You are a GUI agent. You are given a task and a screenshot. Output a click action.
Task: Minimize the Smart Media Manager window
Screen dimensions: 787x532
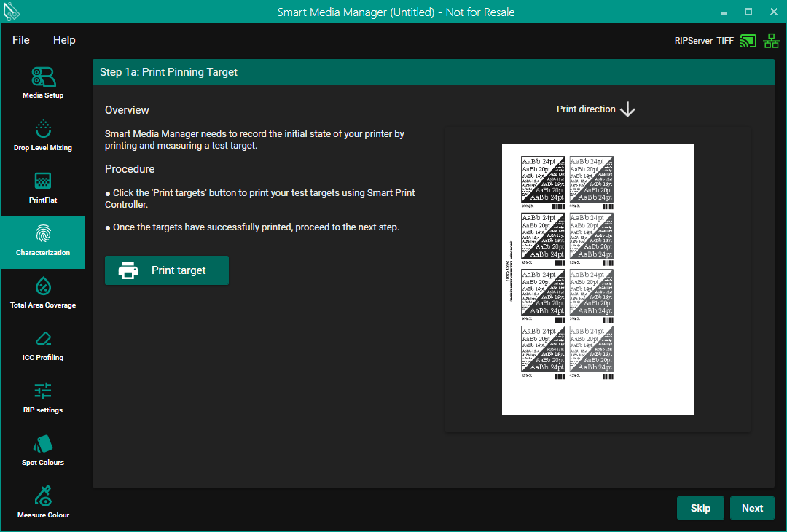tap(724, 12)
